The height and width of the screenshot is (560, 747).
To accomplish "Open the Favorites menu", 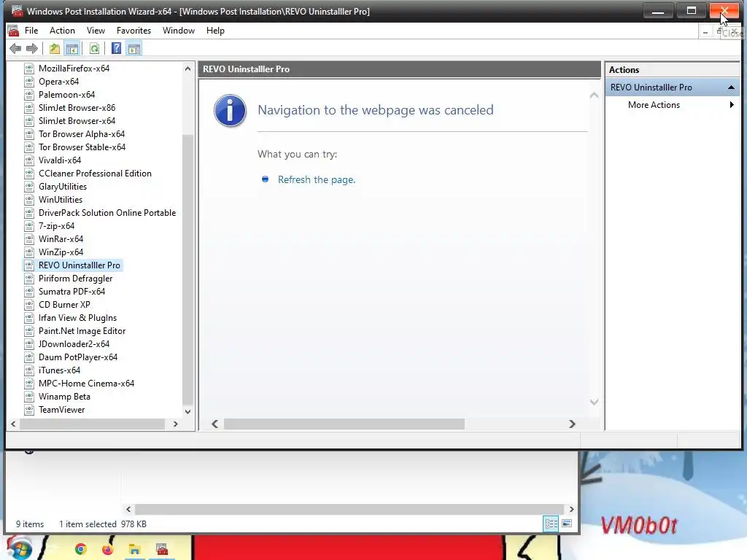I will point(134,31).
